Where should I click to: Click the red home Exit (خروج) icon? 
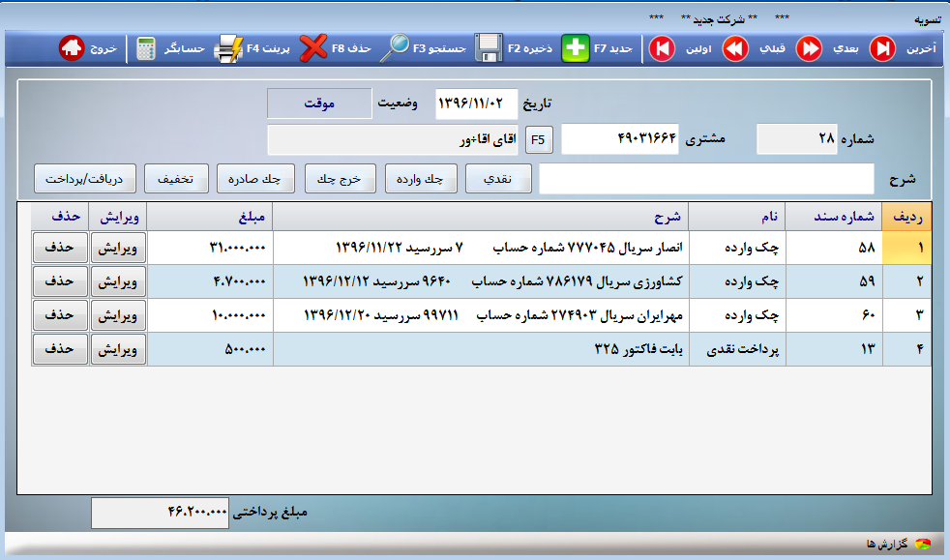73,48
